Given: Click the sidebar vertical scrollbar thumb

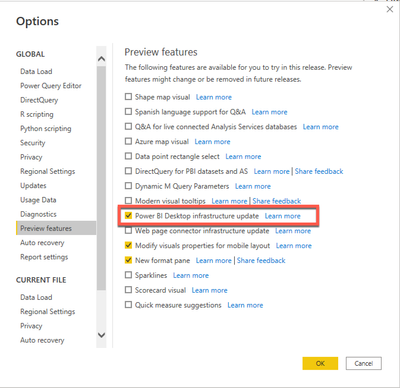Looking at the screenshot, I should pos(101,178).
